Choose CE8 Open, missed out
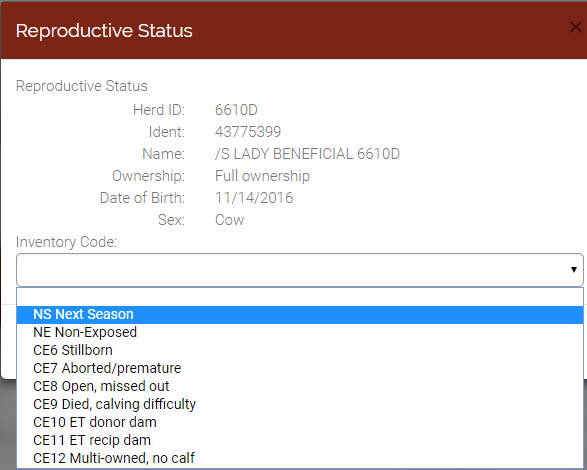Viewport: 587px width, 470px height. pos(300,386)
